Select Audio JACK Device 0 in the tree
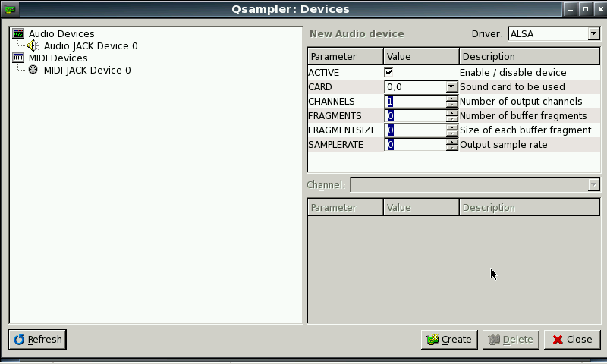Image resolution: width=607 pixels, height=364 pixels. tap(90, 46)
